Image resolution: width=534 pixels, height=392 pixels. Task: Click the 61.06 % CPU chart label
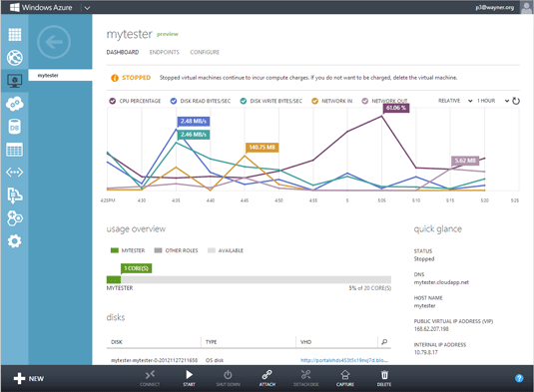(396, 108)
